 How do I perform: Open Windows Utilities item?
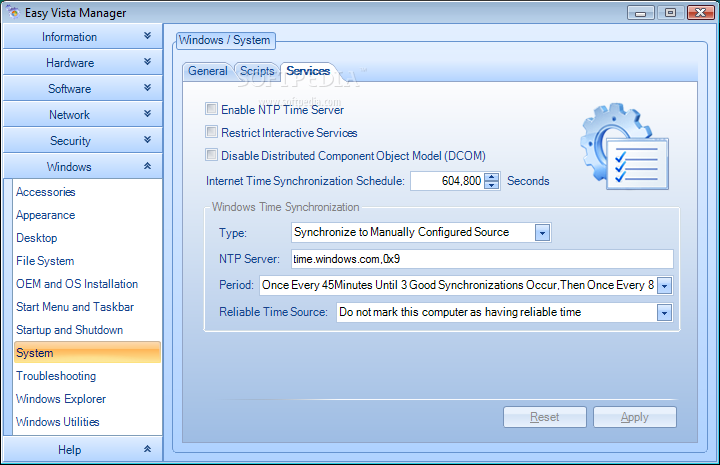coord(57,421)
